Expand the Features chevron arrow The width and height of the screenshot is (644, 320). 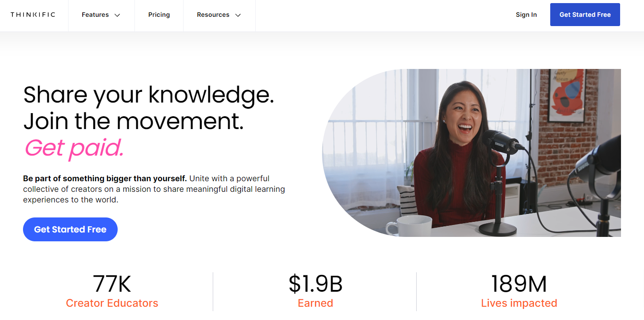pyautogui.click(x=117, y=15)
